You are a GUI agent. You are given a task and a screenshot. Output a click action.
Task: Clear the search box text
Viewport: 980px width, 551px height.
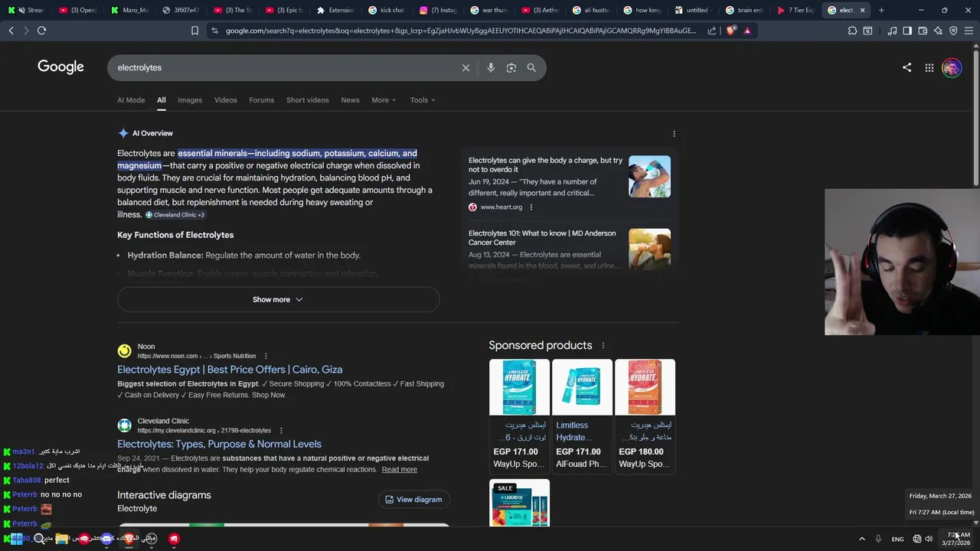[465, 67]
